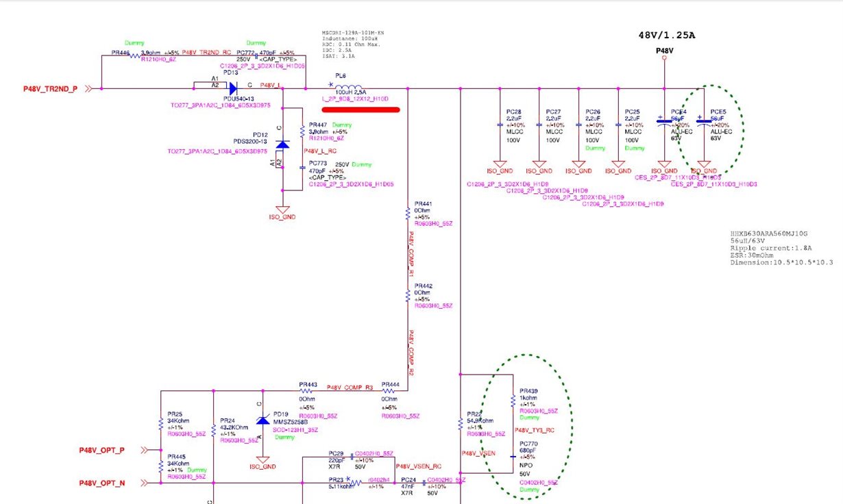
Task: Select the PD19 zener diode symbol
Action: coord(261,420)
